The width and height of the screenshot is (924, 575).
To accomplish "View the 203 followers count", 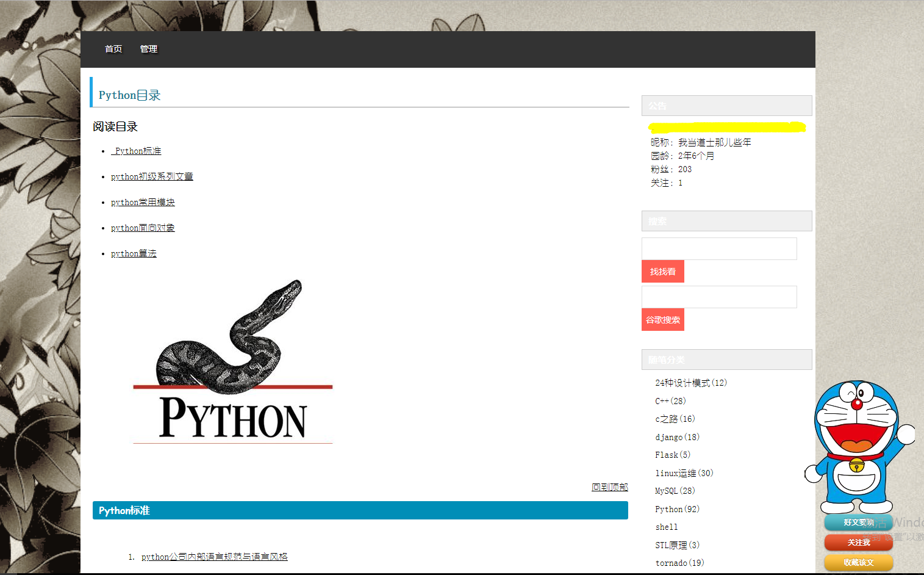I will 685,169.
